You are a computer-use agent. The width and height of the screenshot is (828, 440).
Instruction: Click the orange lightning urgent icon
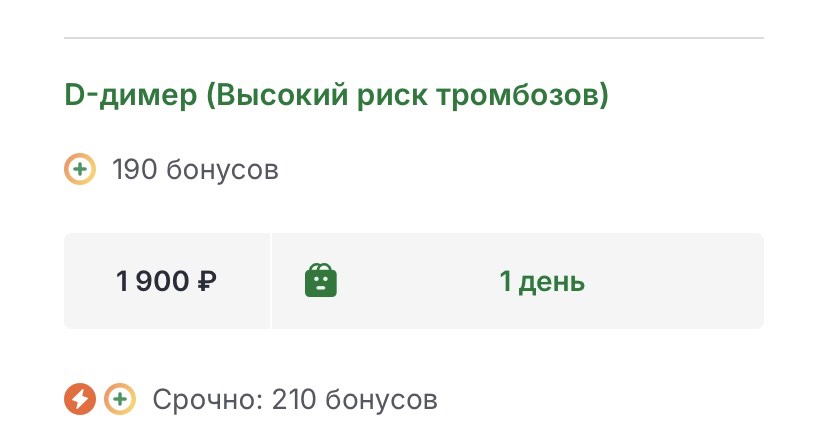click(x=80, y=400)
